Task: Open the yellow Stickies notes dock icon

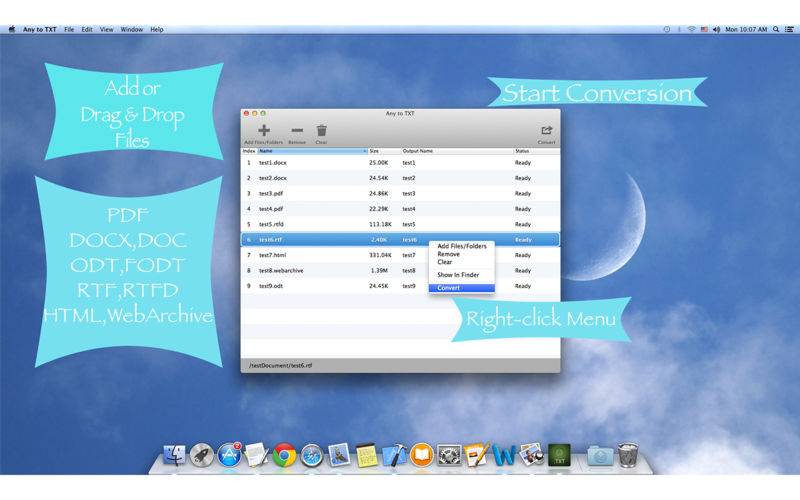Action: coord(366,455)
